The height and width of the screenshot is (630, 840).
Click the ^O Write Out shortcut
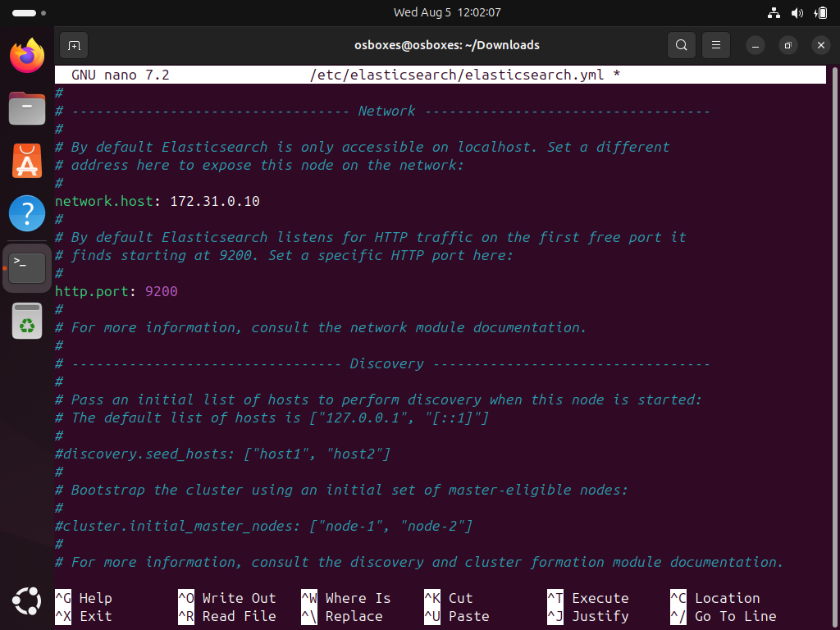tap(227, 598)
